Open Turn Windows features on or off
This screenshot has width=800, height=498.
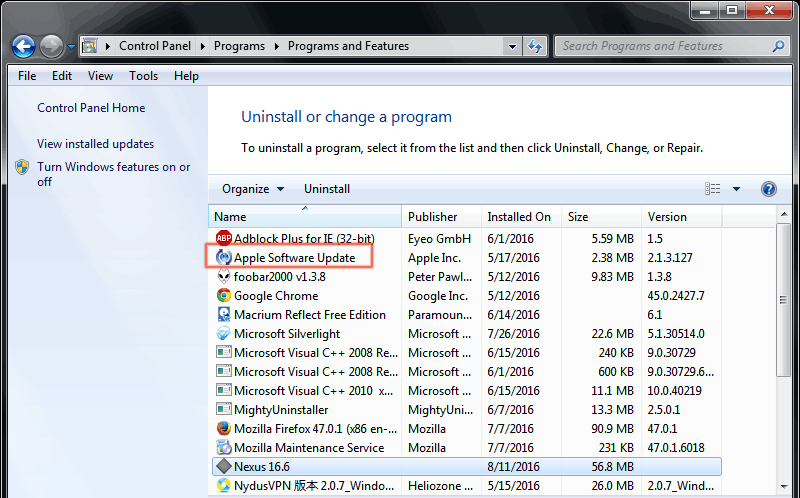tap(113, 175)
